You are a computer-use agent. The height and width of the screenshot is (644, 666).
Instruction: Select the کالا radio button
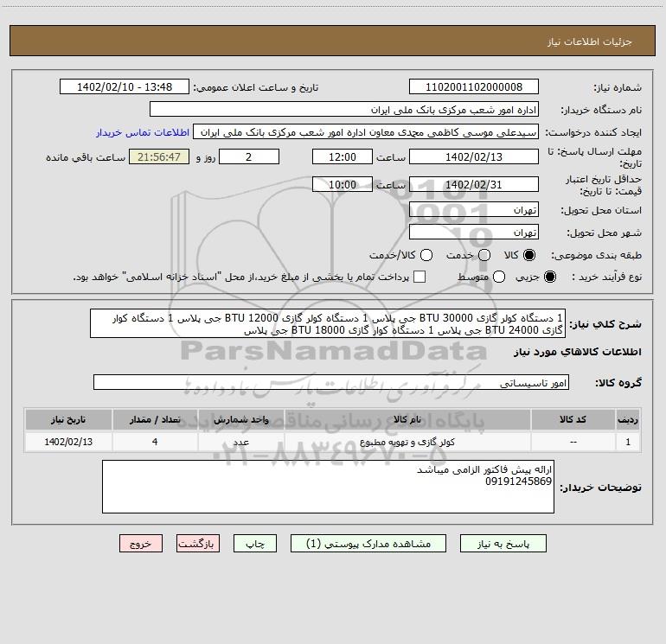pos(529,255)
